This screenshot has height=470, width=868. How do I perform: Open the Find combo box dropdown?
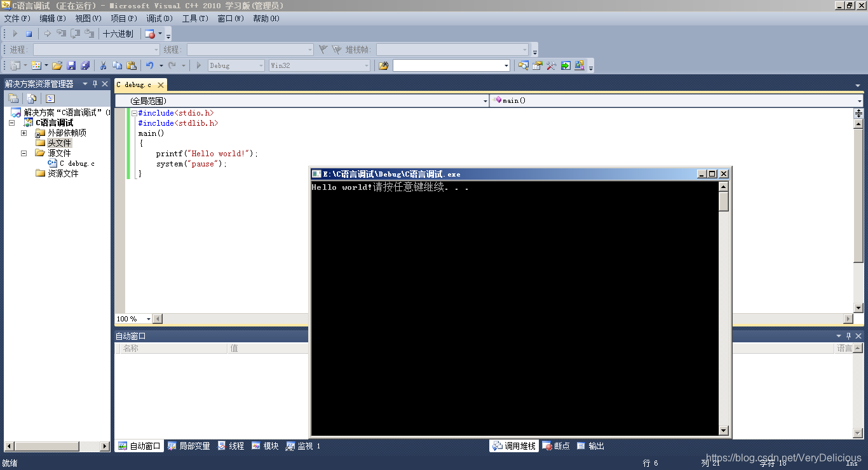[x=506, y=65]
